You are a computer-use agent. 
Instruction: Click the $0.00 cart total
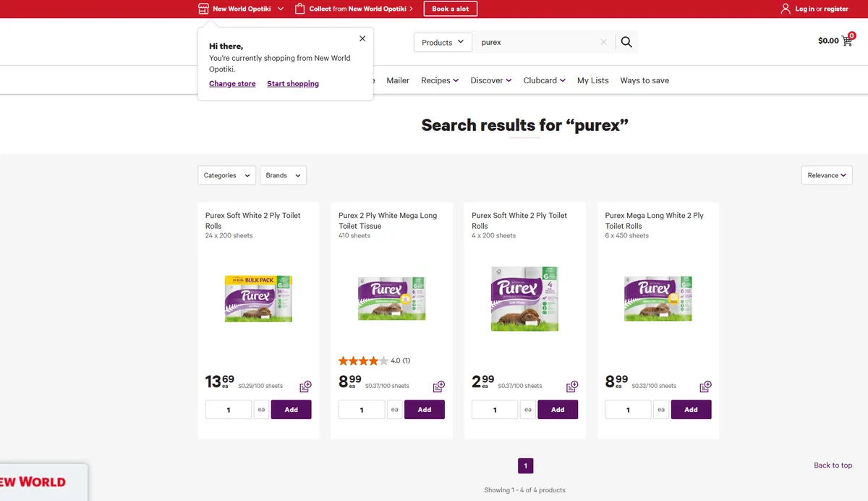(828, 41)
